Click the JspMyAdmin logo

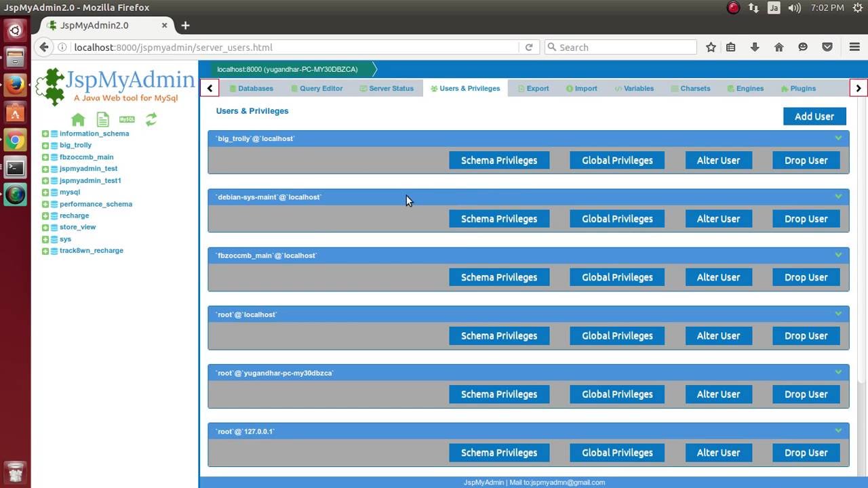tap(115, 86)
